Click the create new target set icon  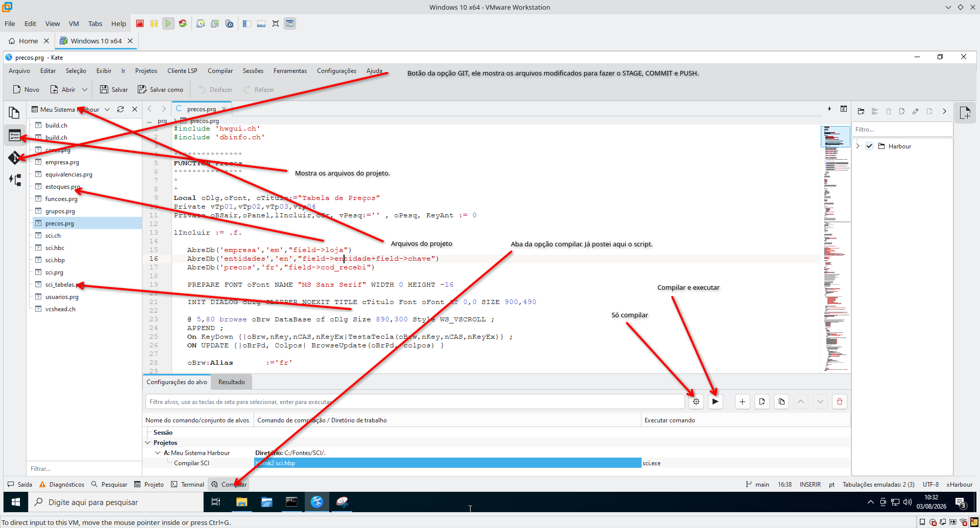(x=762, y=401)
